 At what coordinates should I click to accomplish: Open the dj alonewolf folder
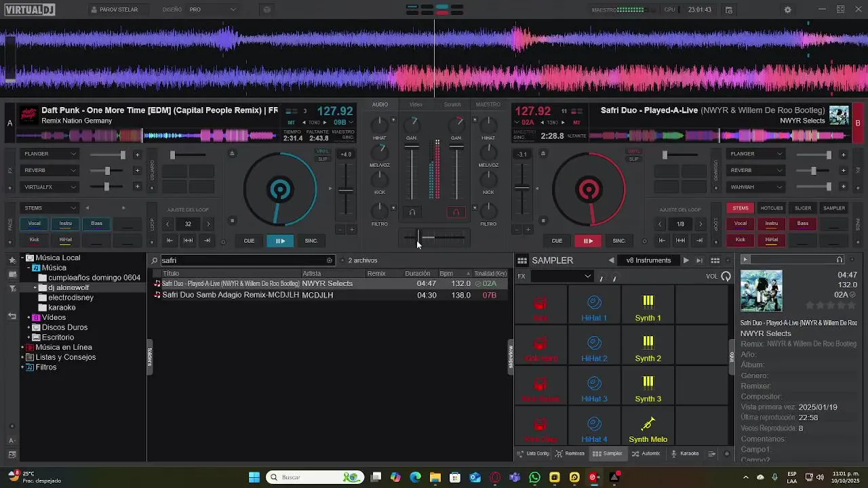(x=68, y=287)
